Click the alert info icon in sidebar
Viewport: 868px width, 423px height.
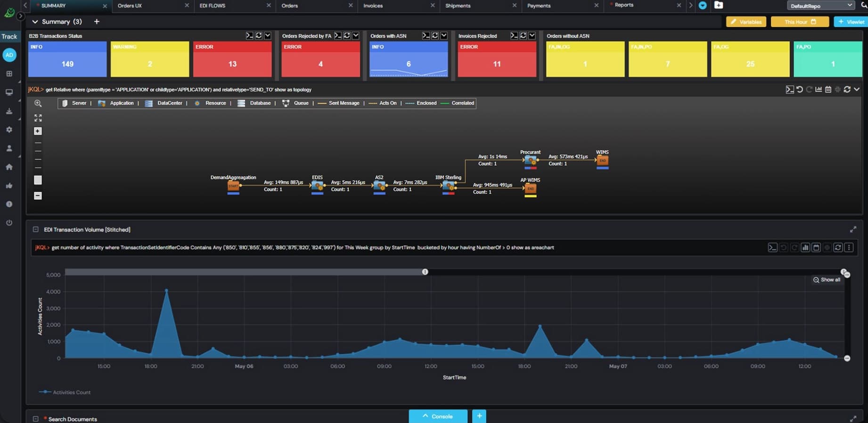click(x=9, y=204)
